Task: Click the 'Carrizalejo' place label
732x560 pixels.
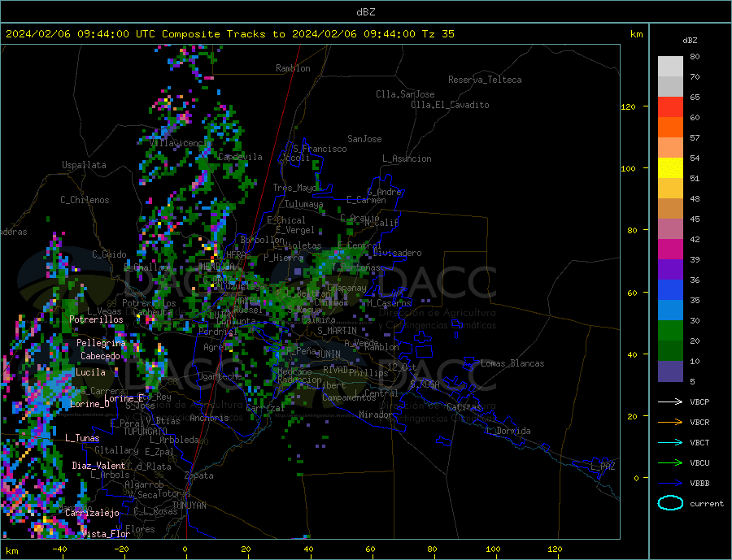Action: tap(93, 514)
